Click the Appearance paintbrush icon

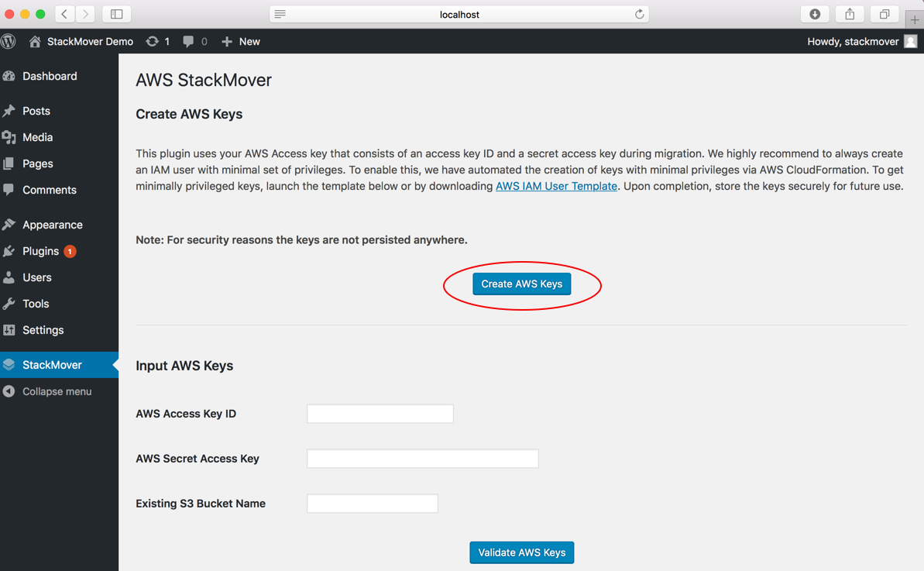coord(9,225)
